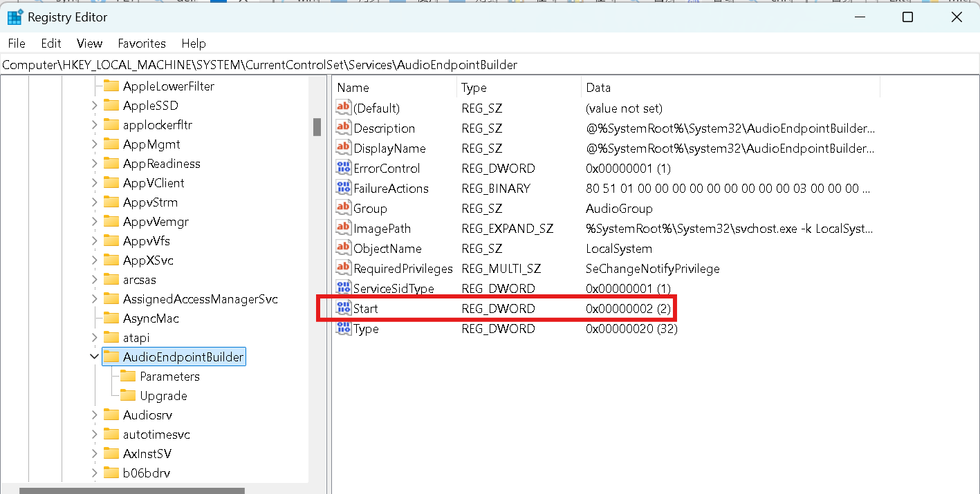Select the AxInstSV tree key

click(x=147, y=454)
